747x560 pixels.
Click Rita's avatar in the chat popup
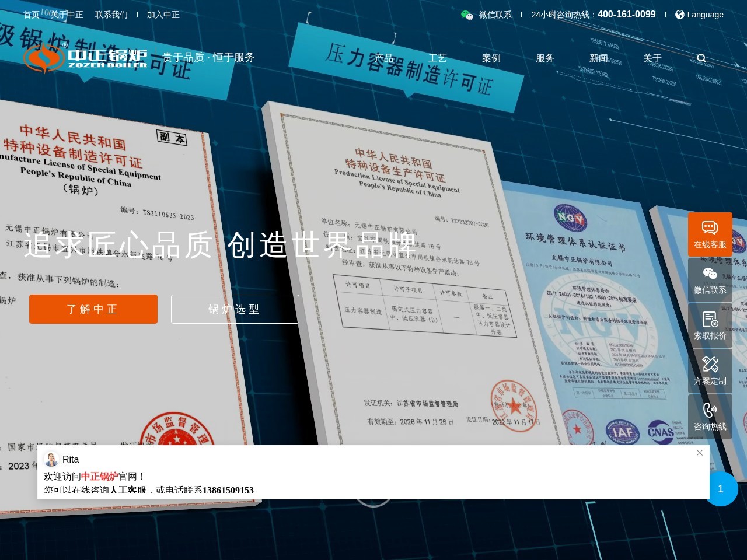click(51, 460)
